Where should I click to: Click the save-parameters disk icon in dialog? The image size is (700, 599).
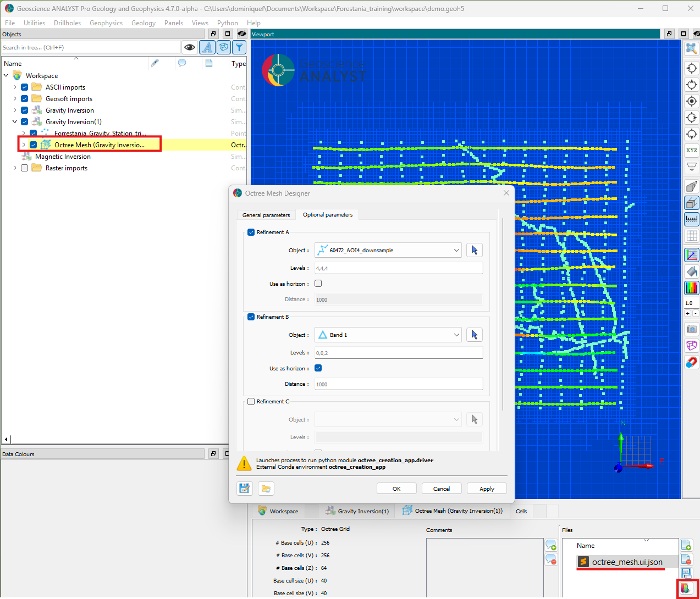[x=245, y=489]
